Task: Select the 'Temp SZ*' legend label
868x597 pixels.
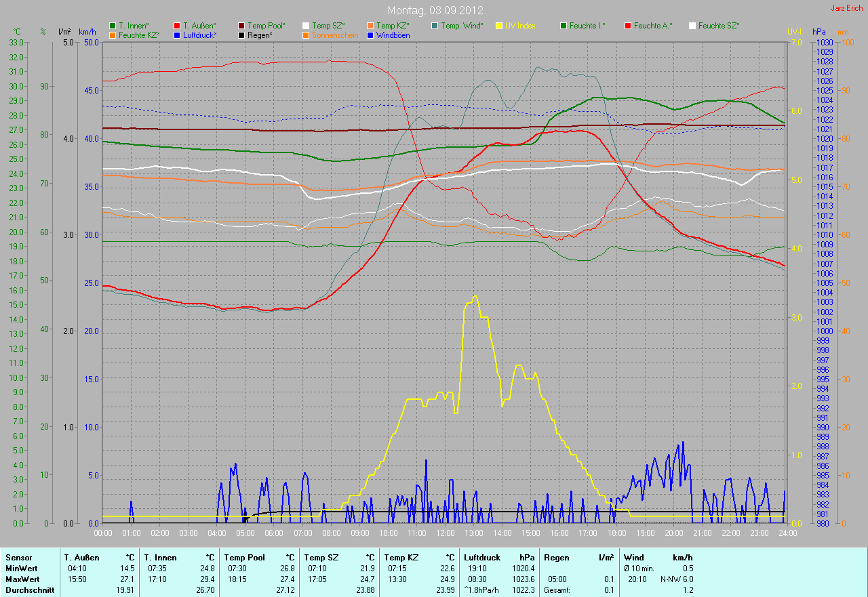Action: pos(328,26)
